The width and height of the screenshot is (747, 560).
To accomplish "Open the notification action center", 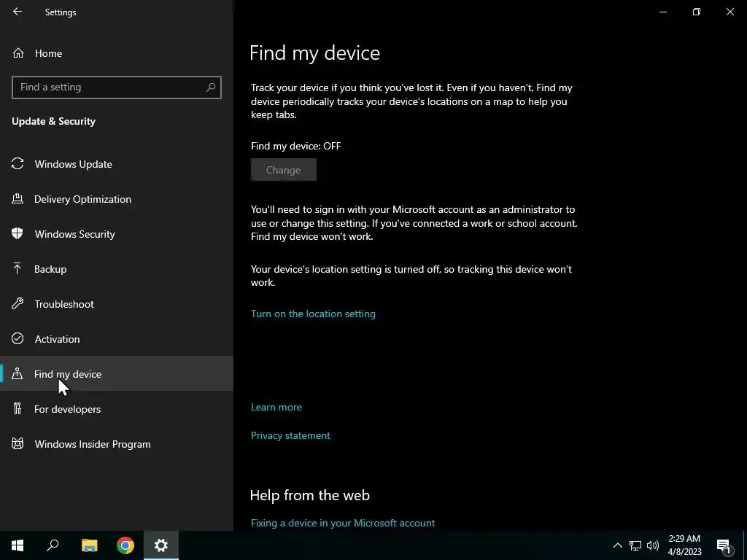I will tap(724, 545).
